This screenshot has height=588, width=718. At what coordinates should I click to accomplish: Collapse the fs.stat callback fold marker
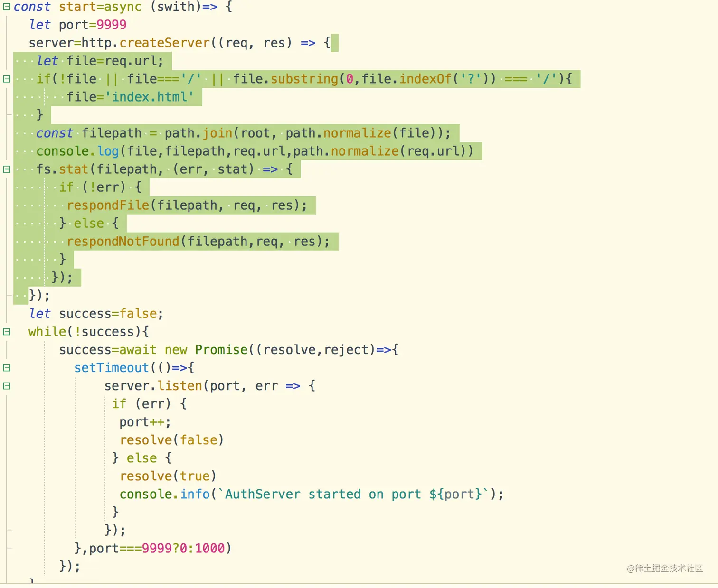tap(7, 169)
